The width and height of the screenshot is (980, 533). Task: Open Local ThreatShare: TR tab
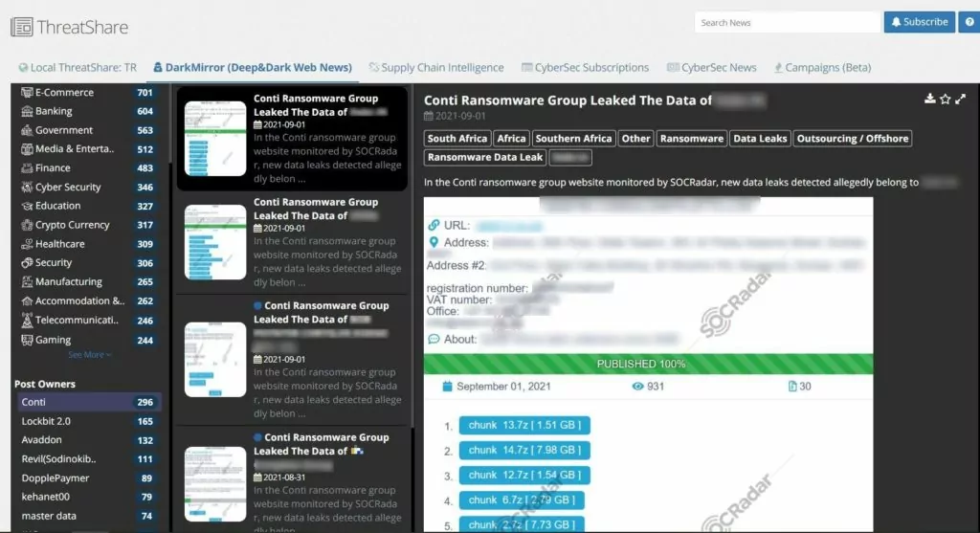[78, 68]
